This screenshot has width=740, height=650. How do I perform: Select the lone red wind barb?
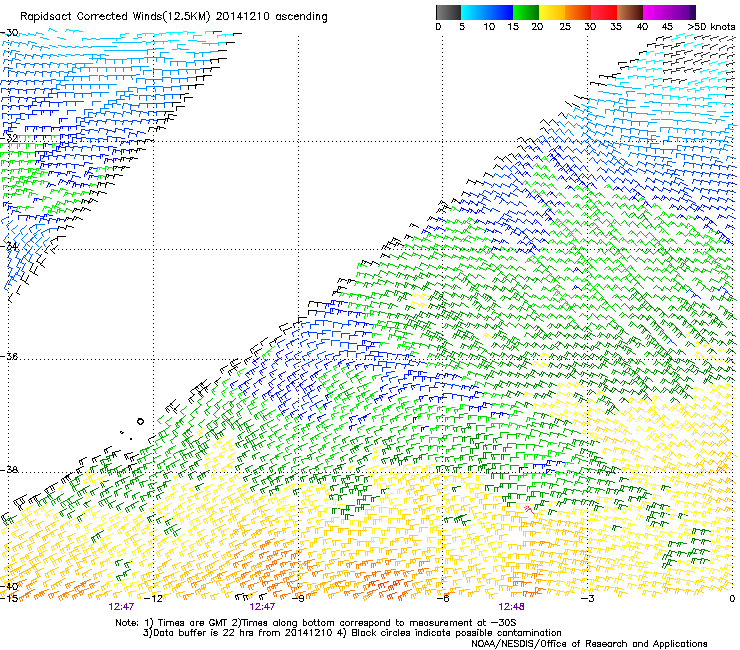[x=530, y=510]
